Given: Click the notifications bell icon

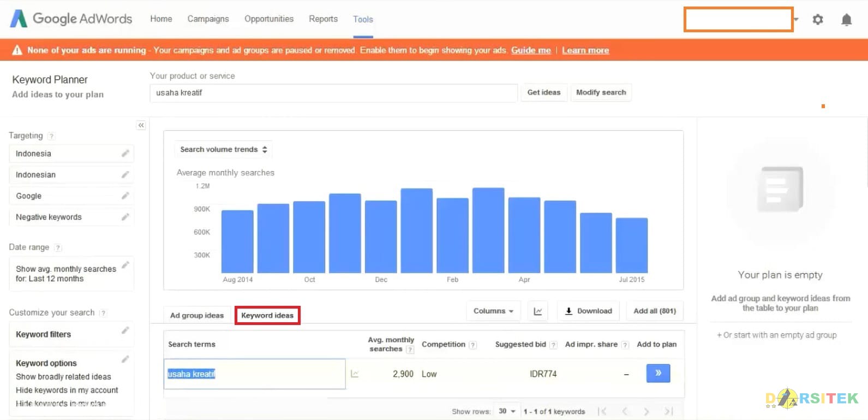Looking at the screenshot, I should click(x=846, y=20).
